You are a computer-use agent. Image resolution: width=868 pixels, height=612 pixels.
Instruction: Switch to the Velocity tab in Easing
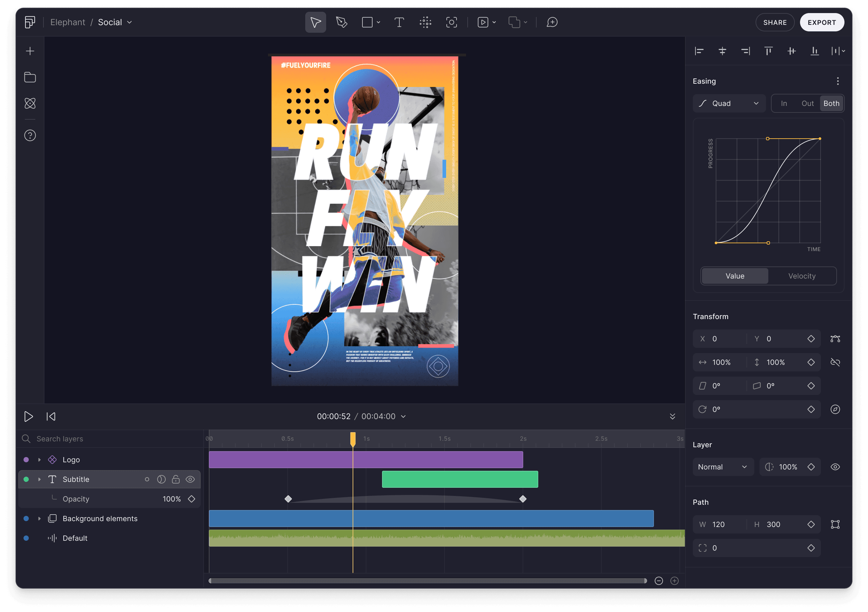tap(802, 276)
